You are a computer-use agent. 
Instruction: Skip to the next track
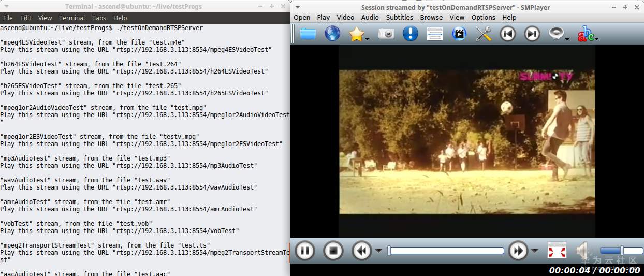click(x=532, y=34)
